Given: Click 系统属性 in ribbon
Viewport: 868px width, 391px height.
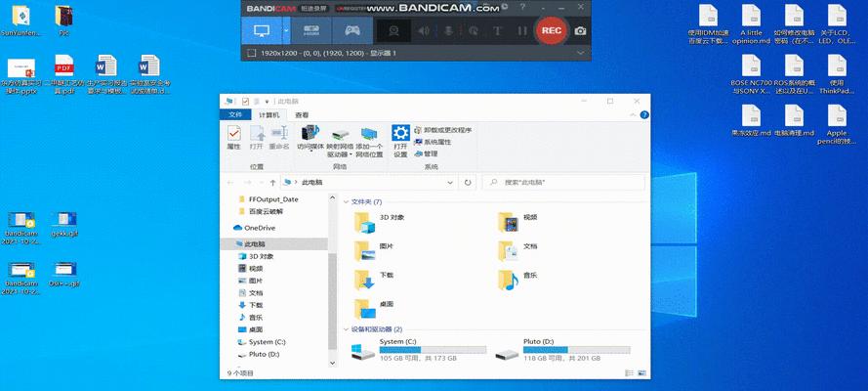Looking at the screenshot, I should pos(433,142).
